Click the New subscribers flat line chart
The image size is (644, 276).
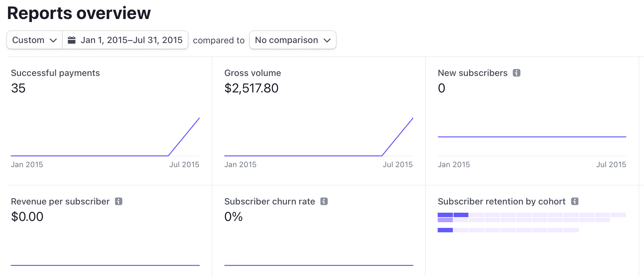[x=532, y=137]
